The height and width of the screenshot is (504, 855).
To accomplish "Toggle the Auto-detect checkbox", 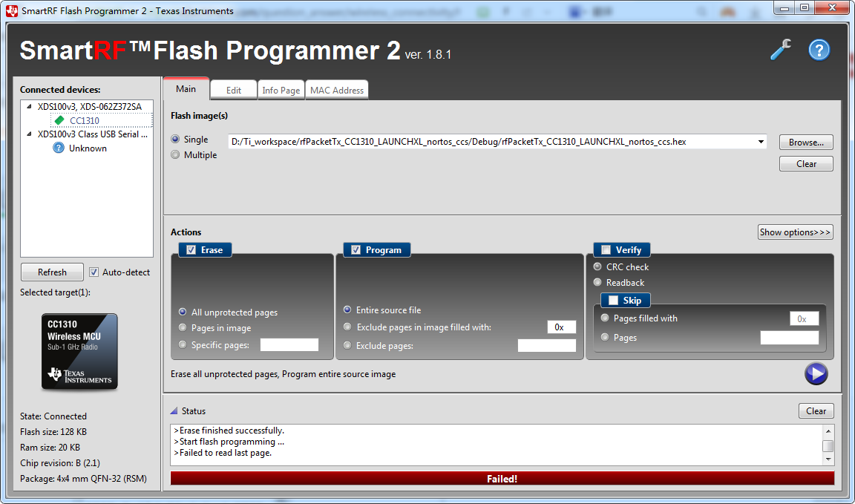I will point(94,272).
